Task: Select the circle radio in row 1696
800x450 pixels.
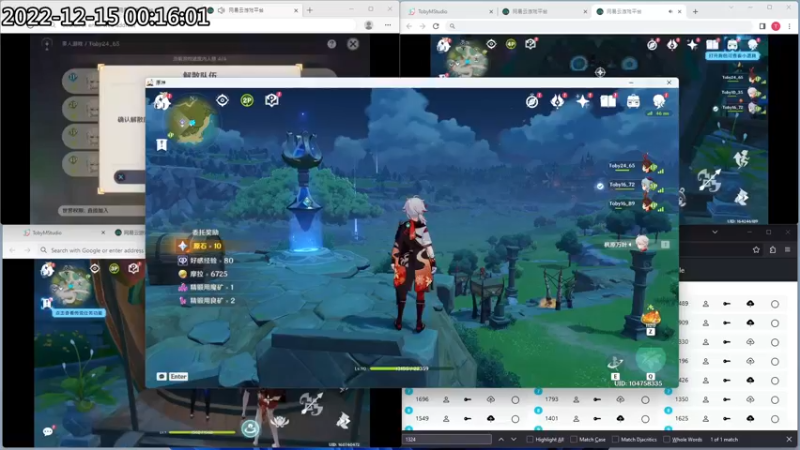Action: click(x=515, y=400)
